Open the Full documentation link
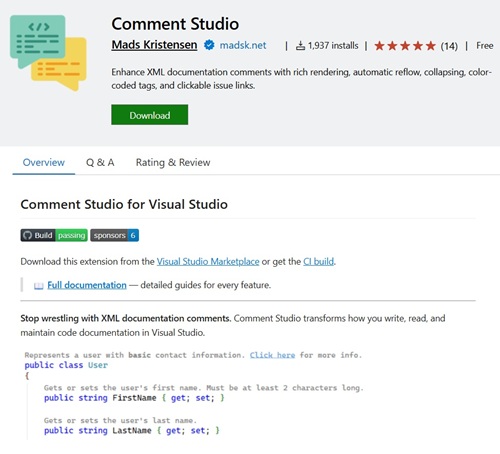This screenshot has width=500, height=454. pos(87,285)
